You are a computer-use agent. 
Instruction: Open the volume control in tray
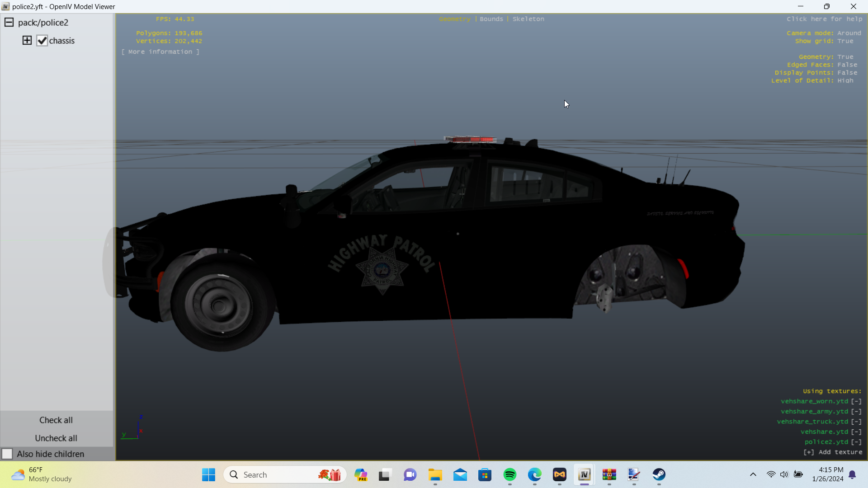click(784, 474)
